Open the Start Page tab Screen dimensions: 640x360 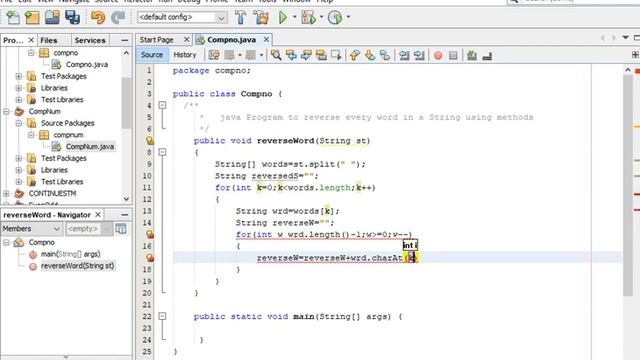157,40
